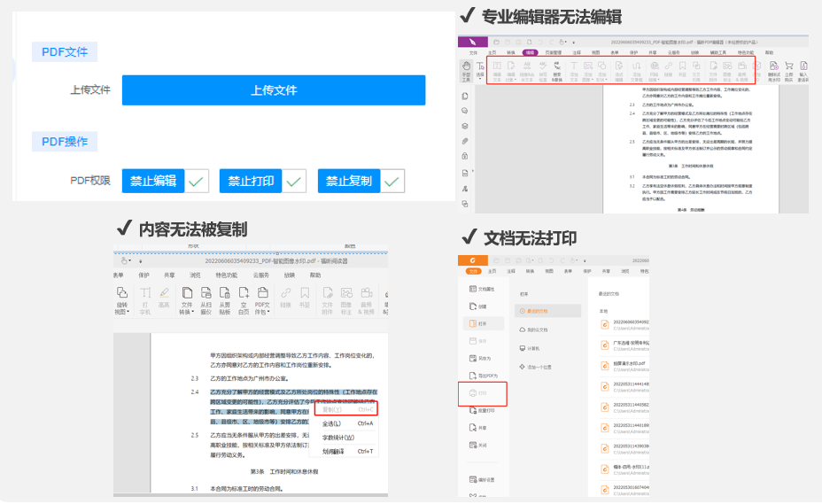Click the blue 上传文件 upload button

[x=273, y=90]
